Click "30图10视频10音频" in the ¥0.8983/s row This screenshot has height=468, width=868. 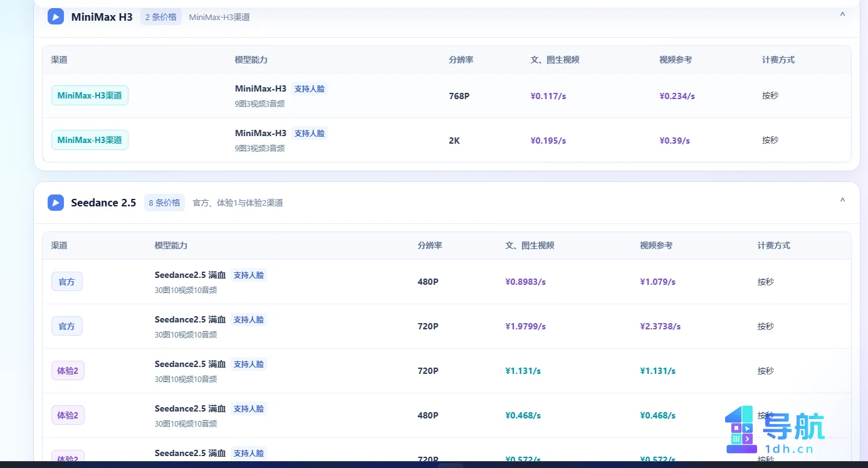click(x=186, y=290)
